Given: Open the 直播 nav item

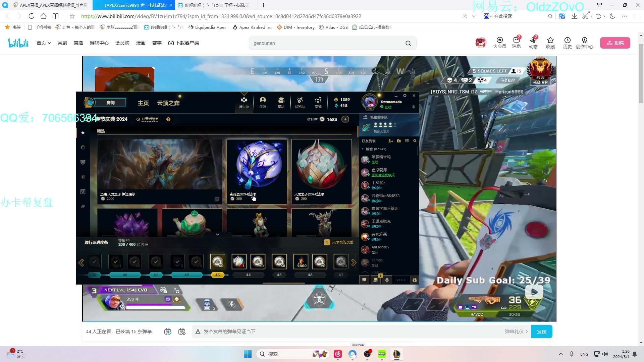Looking at the screenshot, I should point(78,43).
